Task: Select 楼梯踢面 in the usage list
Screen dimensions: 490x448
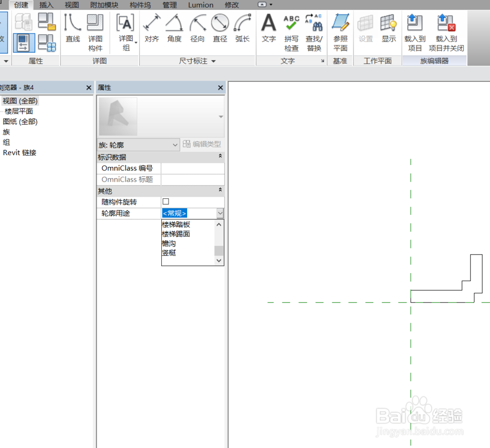Action: 176,234
